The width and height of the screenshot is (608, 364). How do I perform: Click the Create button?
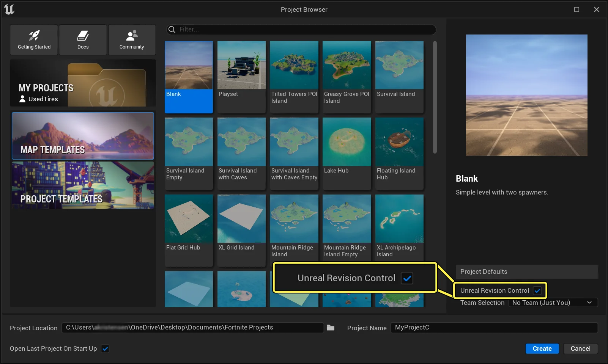pos(542,348)
